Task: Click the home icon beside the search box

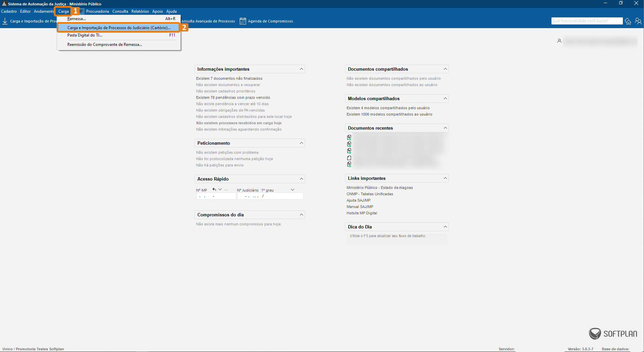Action: [628, 21]
